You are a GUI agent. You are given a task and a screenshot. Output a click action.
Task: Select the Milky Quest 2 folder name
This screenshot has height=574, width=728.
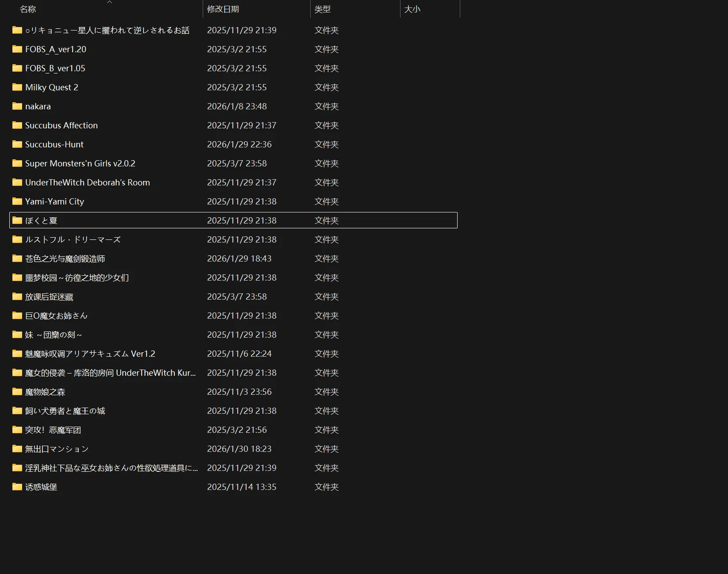pyautogui.click(x=52, y=87)
